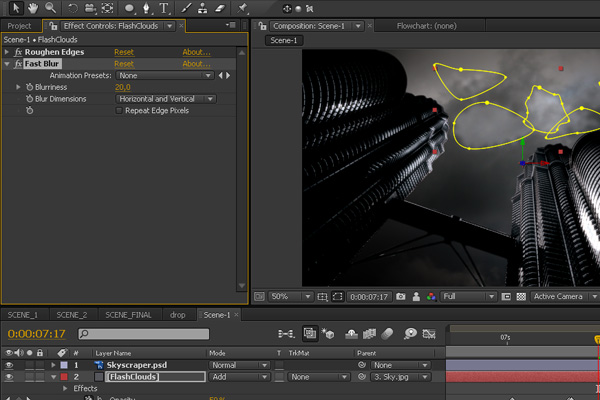
Task: Toggle Motion Blur switch in timeline
Action: coord(387,334)
